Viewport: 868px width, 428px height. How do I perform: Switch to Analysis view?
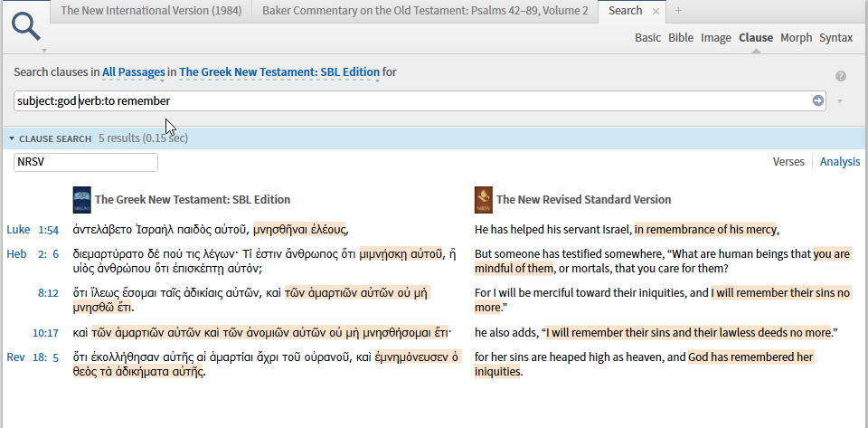click(x=840, y=162)
